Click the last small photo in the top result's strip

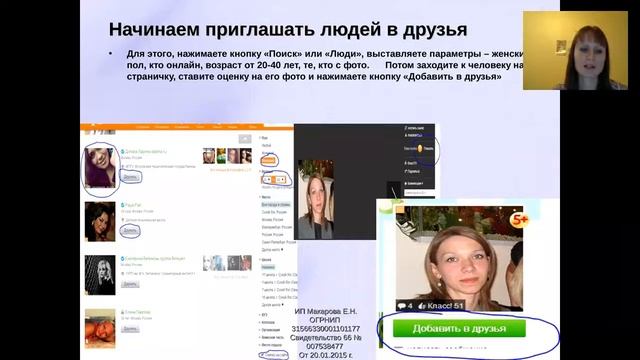246,156
